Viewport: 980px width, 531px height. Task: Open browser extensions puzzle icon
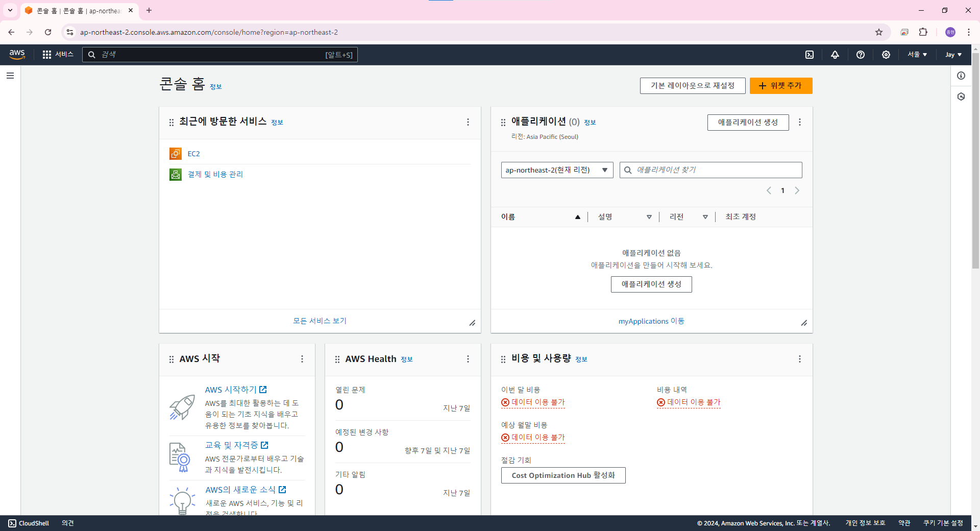[923, 32]
